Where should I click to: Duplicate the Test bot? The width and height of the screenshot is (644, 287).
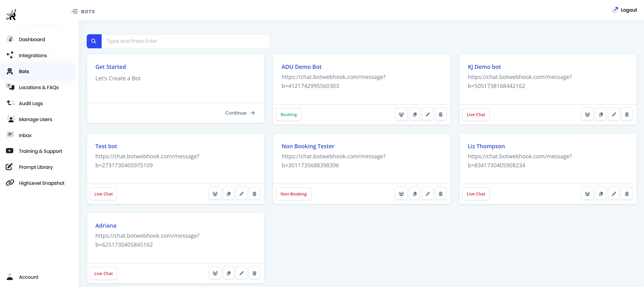click(228, 194)
